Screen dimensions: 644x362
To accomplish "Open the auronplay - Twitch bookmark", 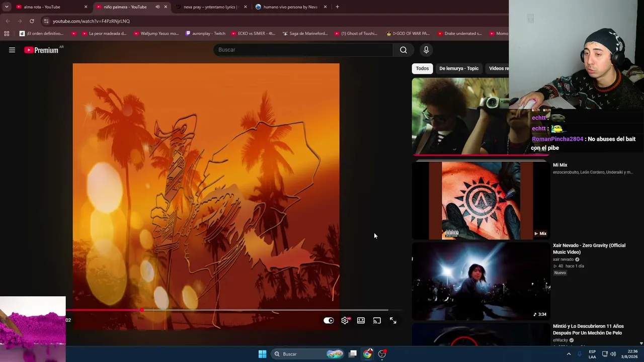I will click(x=205, y=34).
